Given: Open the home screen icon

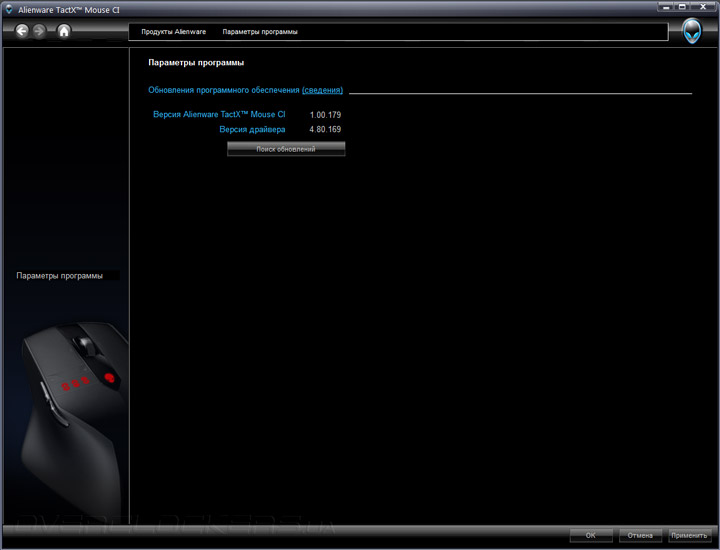Looking at the screenshot, I should [64, 31].
